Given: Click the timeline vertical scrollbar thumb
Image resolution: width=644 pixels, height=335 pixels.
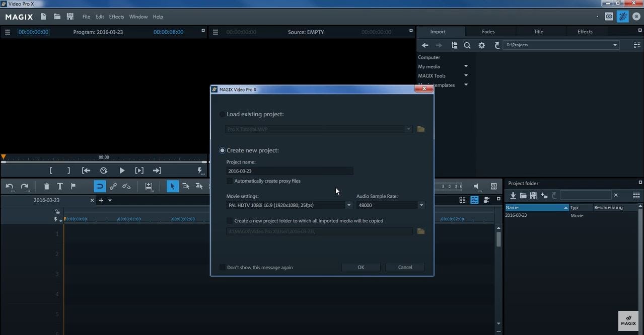Looking at the screenshot, I should coord(498,239).
